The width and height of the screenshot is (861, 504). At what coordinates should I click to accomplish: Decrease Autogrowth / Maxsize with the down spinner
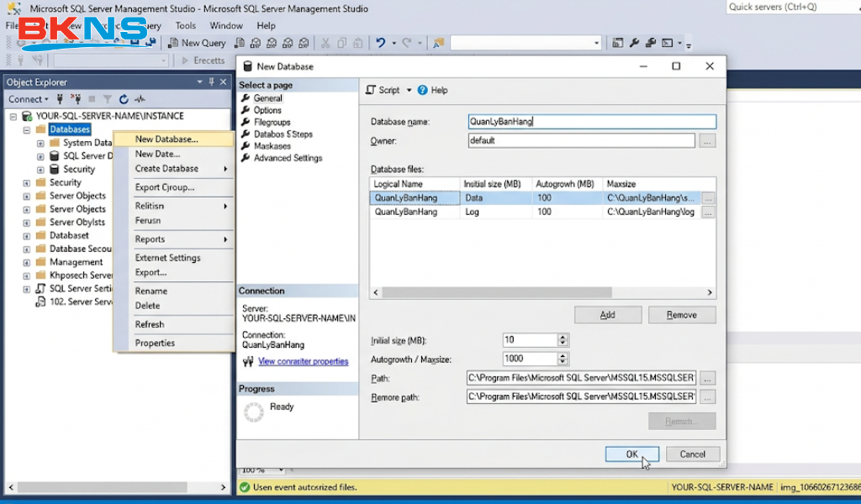[x=563, y=362]
